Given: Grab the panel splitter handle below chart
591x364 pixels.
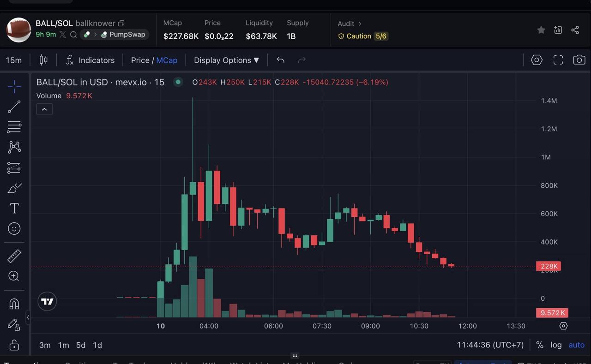Looking at the screenshot, I should click(295, 356).
